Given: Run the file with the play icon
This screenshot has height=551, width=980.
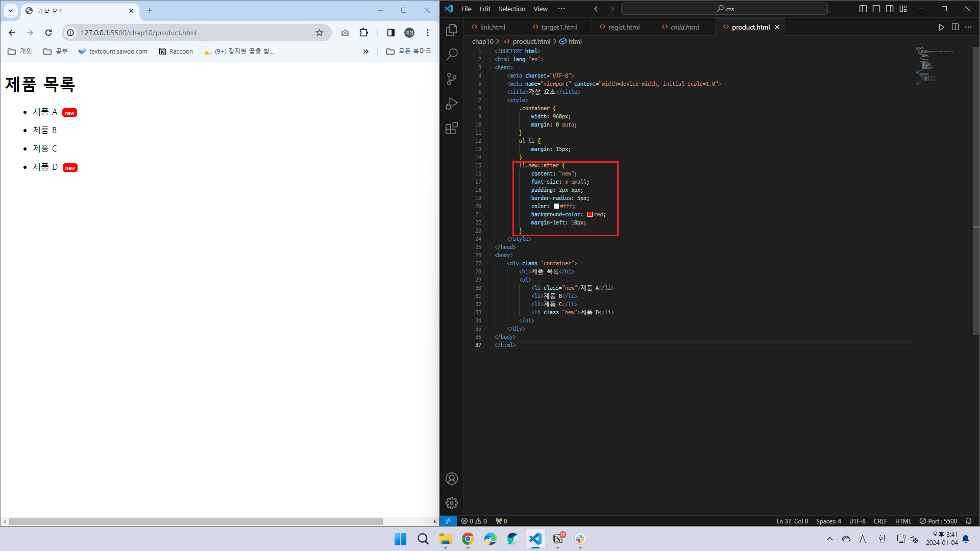Looking at the screenshot, I should point(941,27).
